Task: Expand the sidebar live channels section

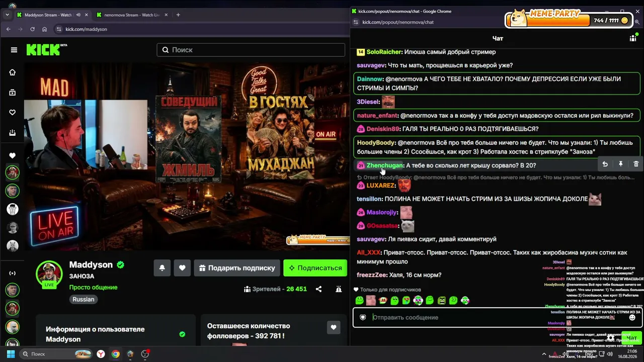Action: 13,273
